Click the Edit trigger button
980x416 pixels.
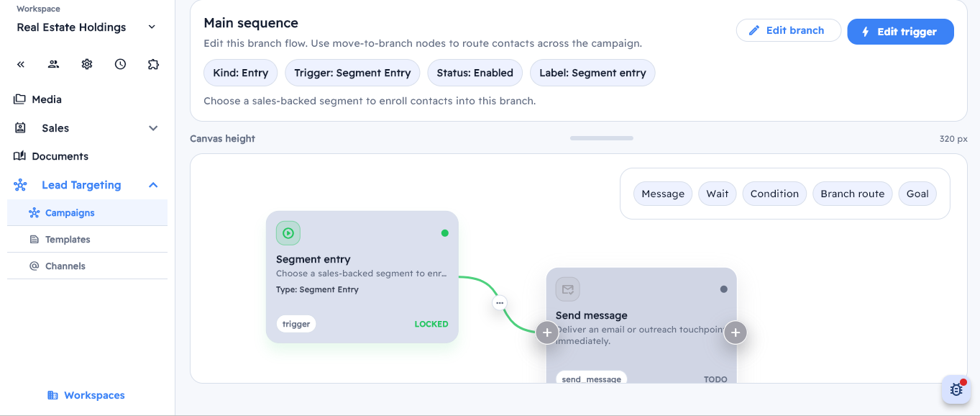click(900, 32)
